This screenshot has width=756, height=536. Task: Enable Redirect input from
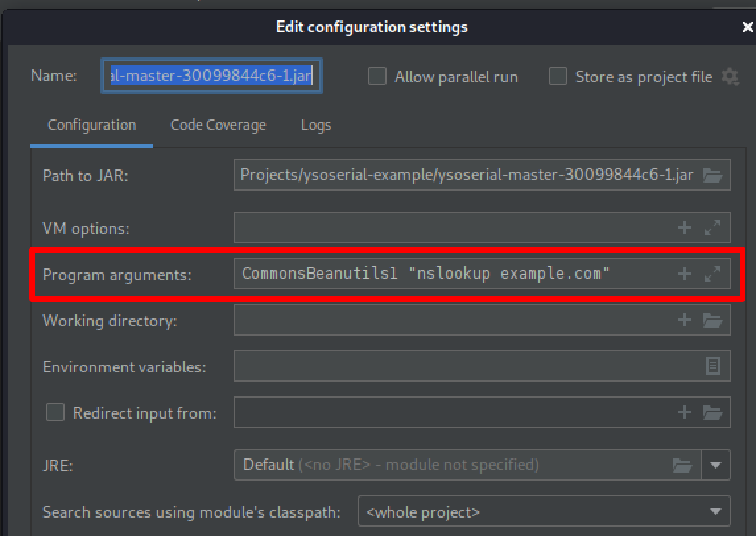[55, 412]
